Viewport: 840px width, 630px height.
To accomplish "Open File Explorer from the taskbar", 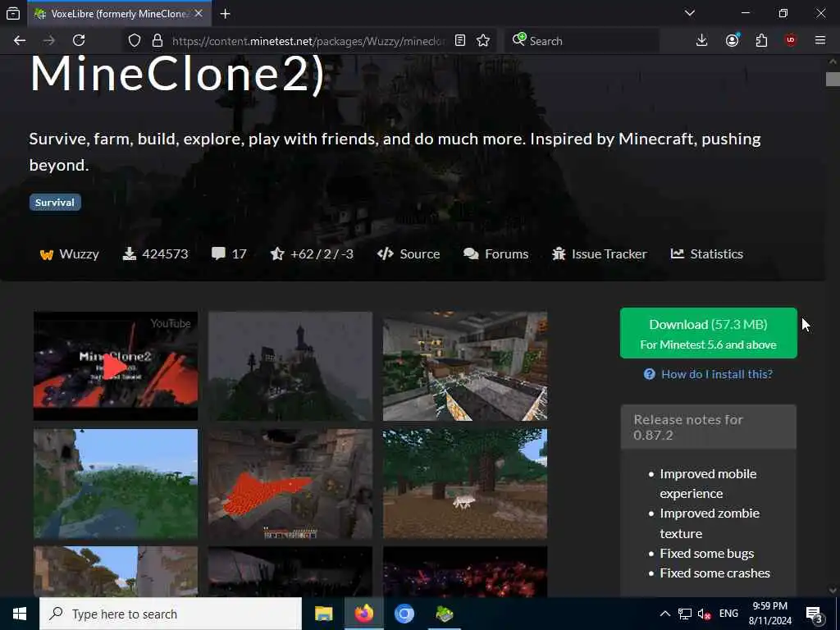I will [x=323, y=614].
